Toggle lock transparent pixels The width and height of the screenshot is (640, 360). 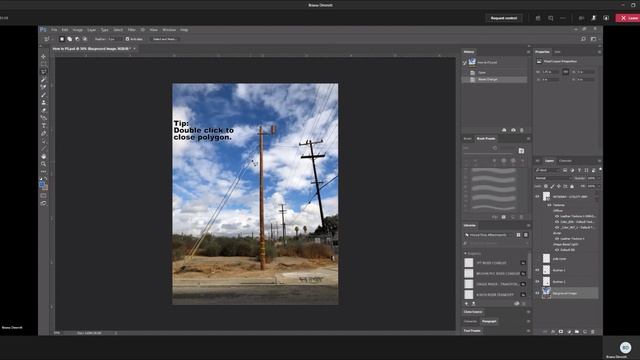tap(546, 187)
